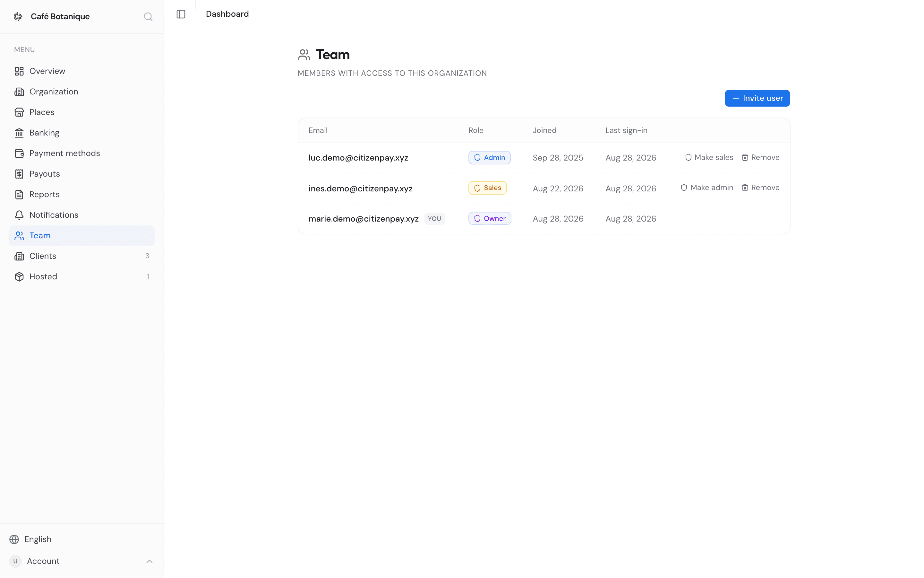Click the YOU tag next to marie.demo
Screen dimensions: 924x578
tap(434, 219)
